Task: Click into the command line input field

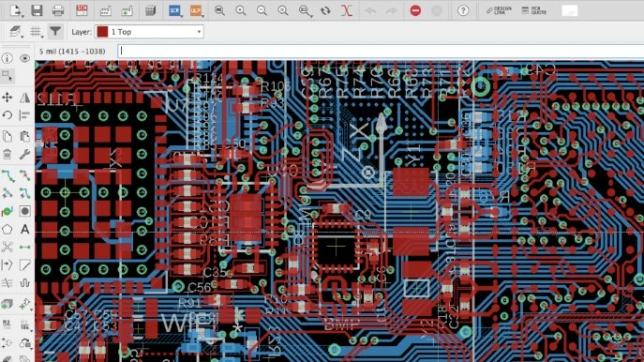Action: (381, 51)
